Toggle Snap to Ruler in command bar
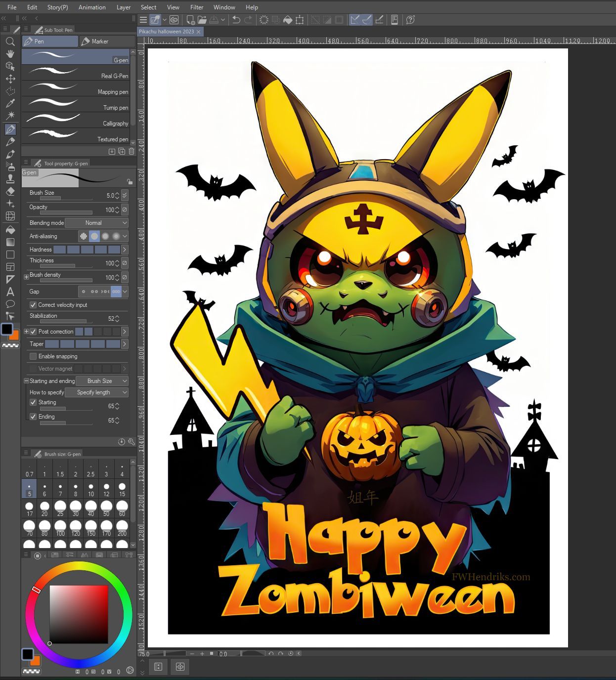616x680 pixels. 355,20
